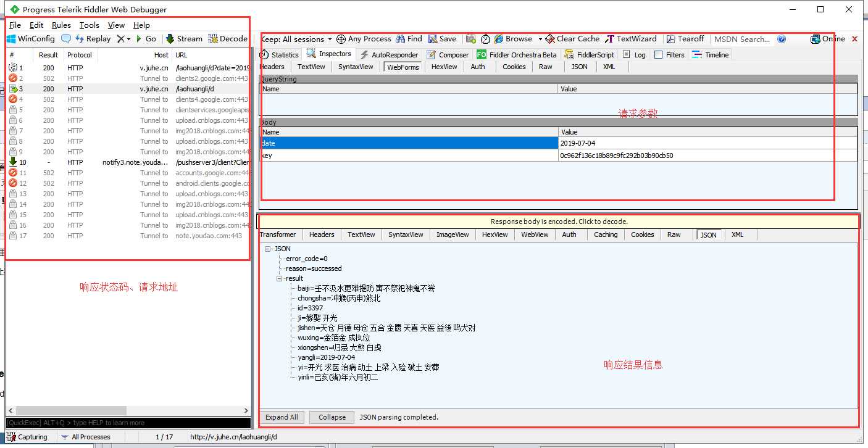Click All Processes filter in status bar

tap(86, 437)
